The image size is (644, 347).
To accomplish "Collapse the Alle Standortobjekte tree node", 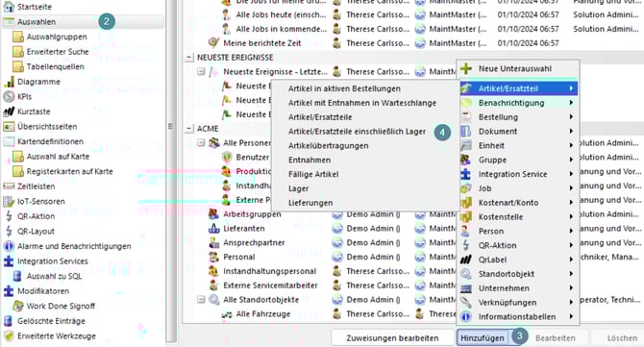I will 201,299.
